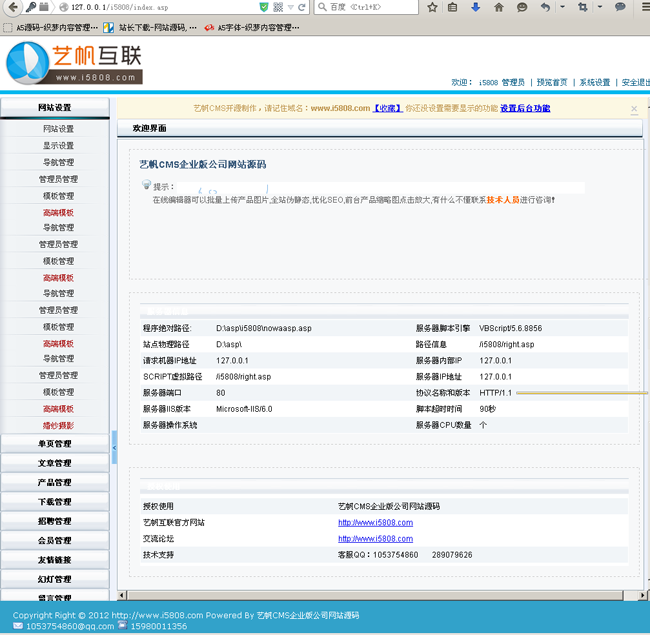Click the Microsoft-IIS/6.0 value
The image size is (650, 635).
(244, 409)
